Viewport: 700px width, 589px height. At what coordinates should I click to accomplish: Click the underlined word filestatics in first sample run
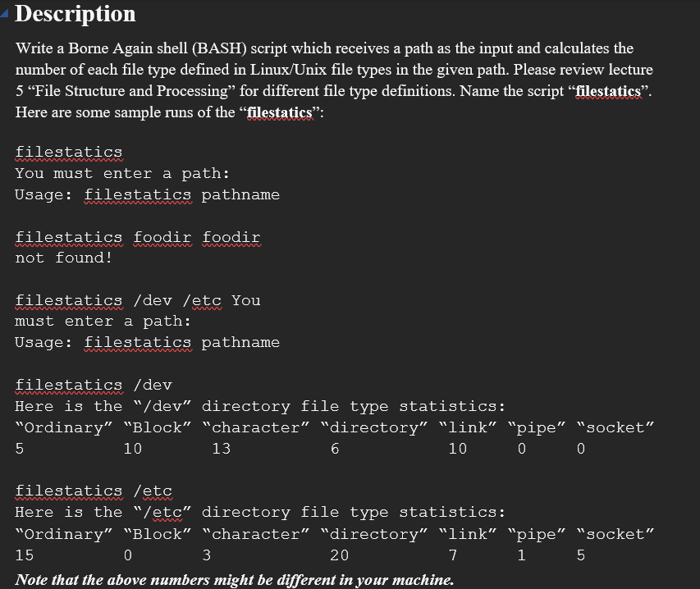click(x=68, y=152)
